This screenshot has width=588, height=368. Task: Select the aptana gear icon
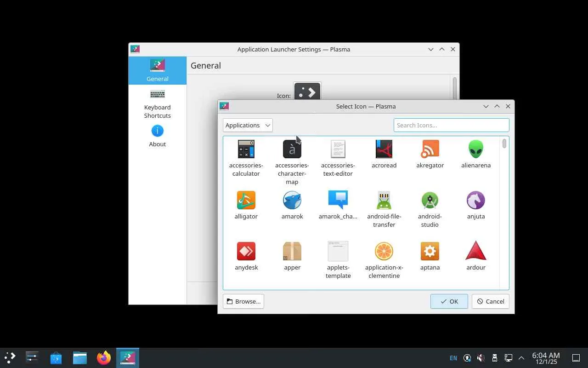click(x=430, y=251)
